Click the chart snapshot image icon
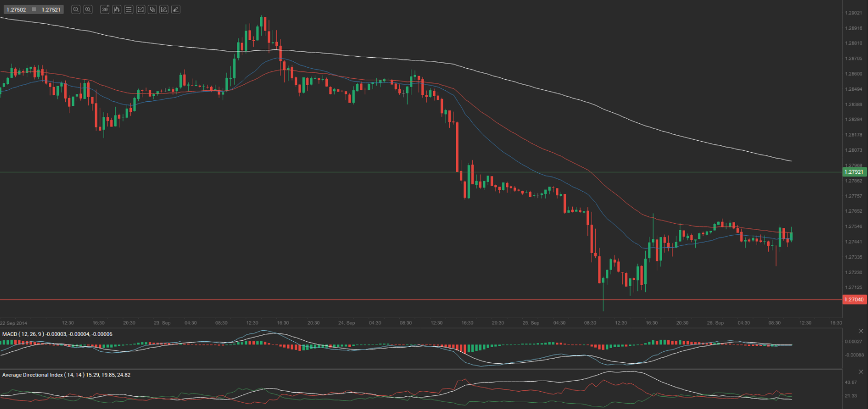The height and width of the screenshot is (409, 868). pos(141,9)
